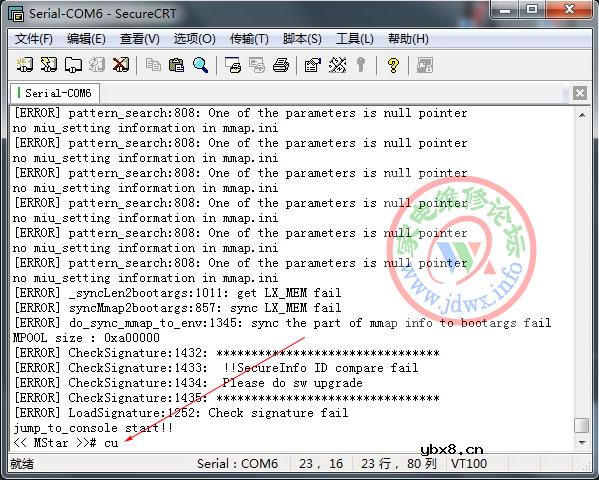This screenshot has height=480, width=599.
Task: Click the greyed-out Reconnect icon
Action: [x=97, y=65]
